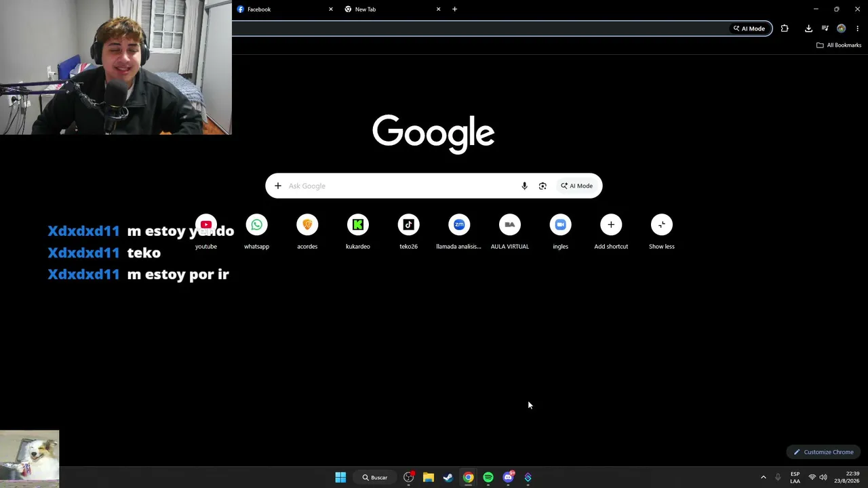Open Discord from the taskbar

coord(508,477)
